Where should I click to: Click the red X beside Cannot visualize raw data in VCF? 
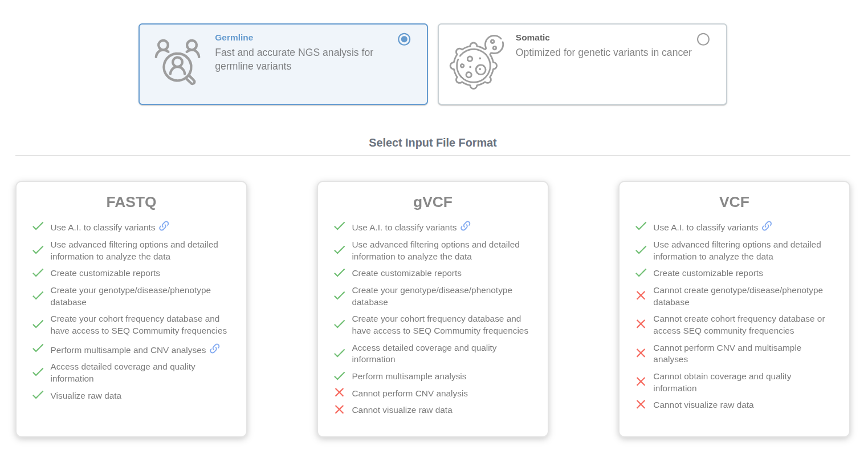pyautogui.click(x=641, y=404)
